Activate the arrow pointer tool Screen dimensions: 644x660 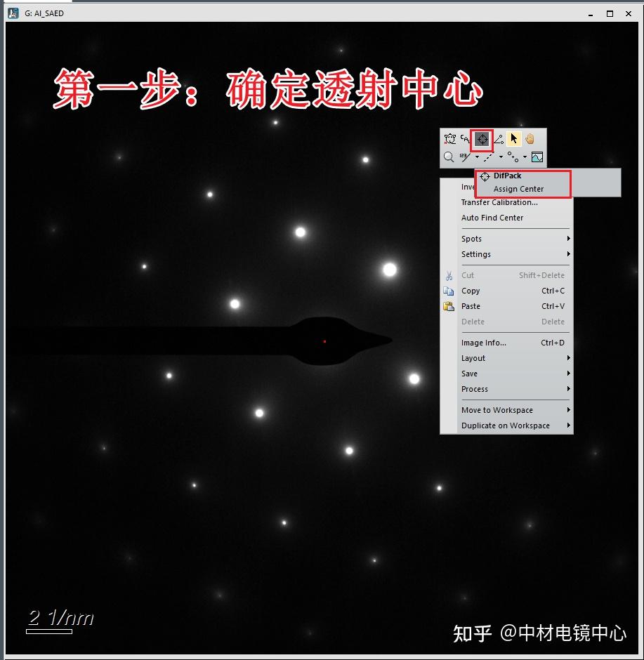pyautogui.click(x=513, y=138)
